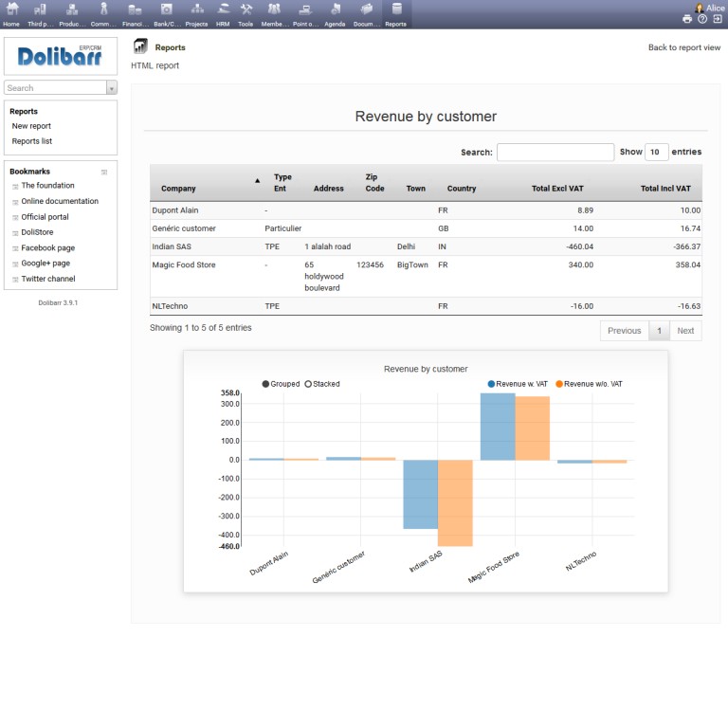Image resolution: width=728 pixels, height=728 pixels.
Task: Open the Financial menu icon
Action: [136, 9]
